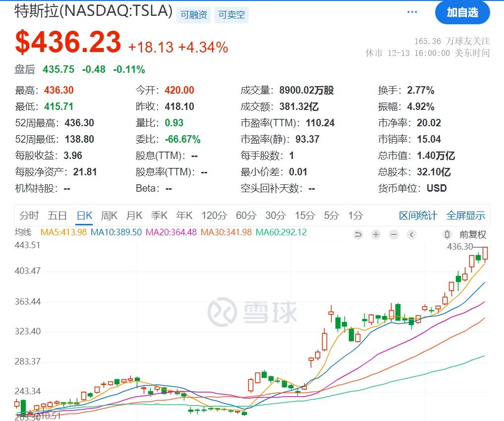Open 区间统计 range statistics
504x421 pixels.
[418, 215]
